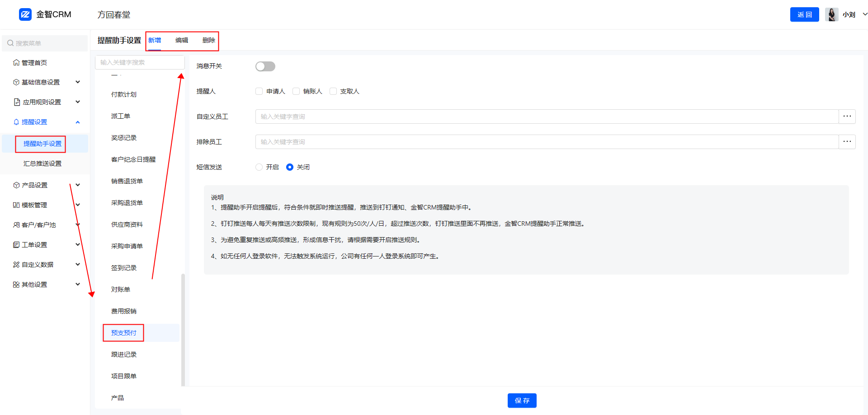Click the cube icon beside 基础信息设置
This screenshot has width=868, height=415.
(16, 82)
